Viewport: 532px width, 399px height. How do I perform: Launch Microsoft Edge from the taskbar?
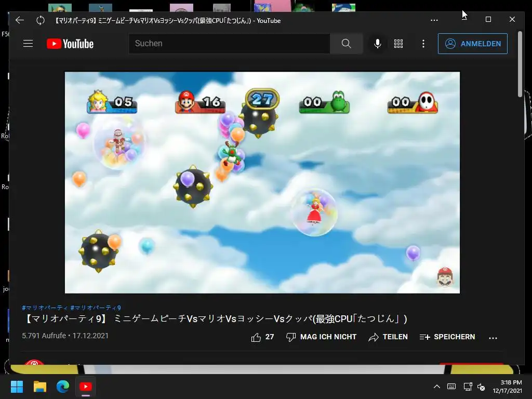[x=63, y=387]
